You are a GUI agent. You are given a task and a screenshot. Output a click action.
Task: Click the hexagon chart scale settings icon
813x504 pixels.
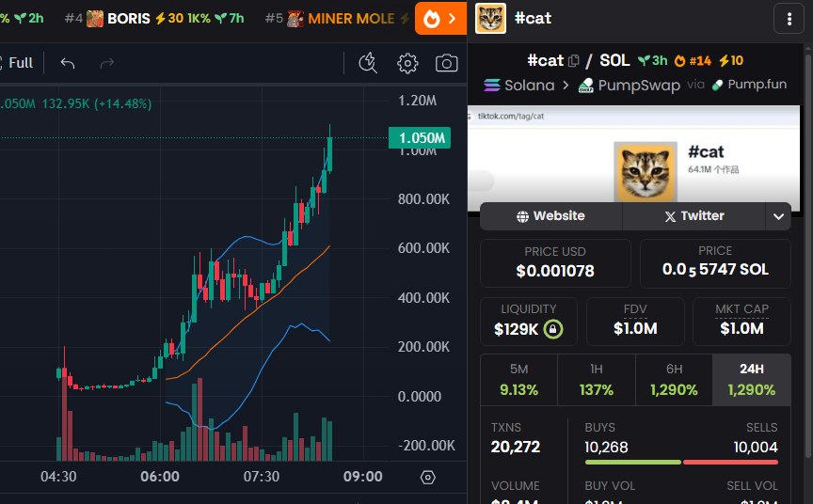coord(428,477)
